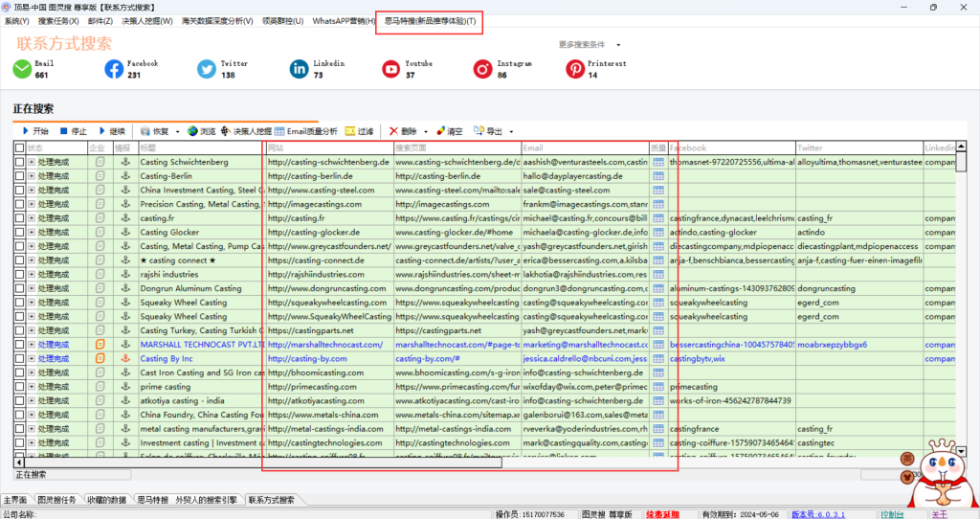Open the WhatsAPP营销 menu
Image resolution: width=980 pixels, height=519 pixels.
pos(344,21)
